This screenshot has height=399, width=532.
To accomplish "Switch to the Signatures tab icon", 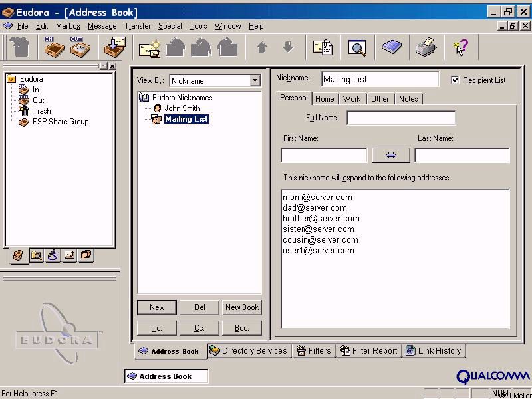I will tap(53, 255).
